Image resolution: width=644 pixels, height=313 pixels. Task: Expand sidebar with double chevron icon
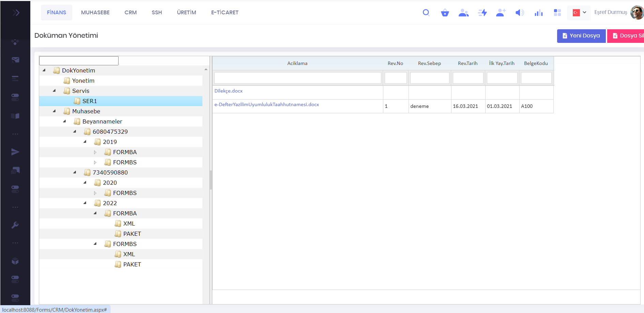(16, 13)
